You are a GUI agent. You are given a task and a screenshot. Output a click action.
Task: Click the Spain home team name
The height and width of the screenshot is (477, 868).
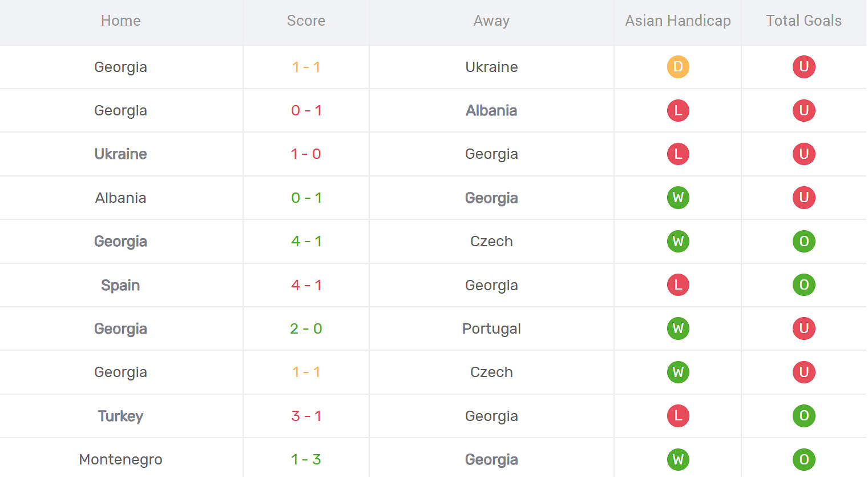click(120, 285)
